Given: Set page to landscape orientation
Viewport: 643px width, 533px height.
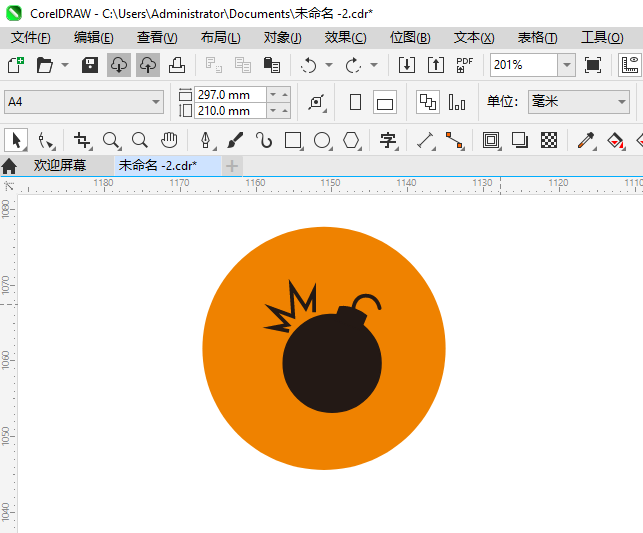Looking at the screenshot, I should (x=385, y=102).
